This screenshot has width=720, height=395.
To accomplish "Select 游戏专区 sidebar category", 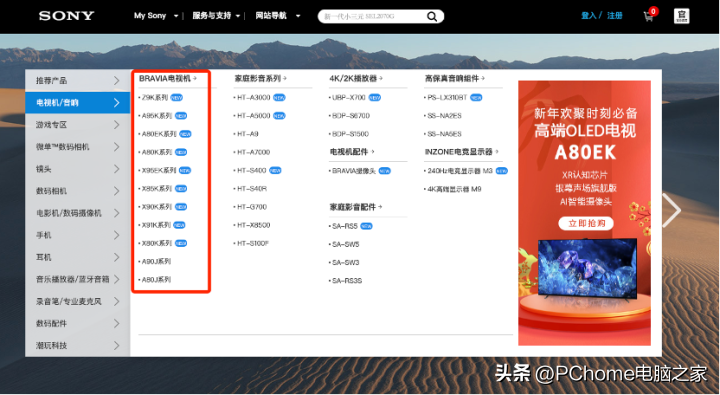I will pos(78,124).
